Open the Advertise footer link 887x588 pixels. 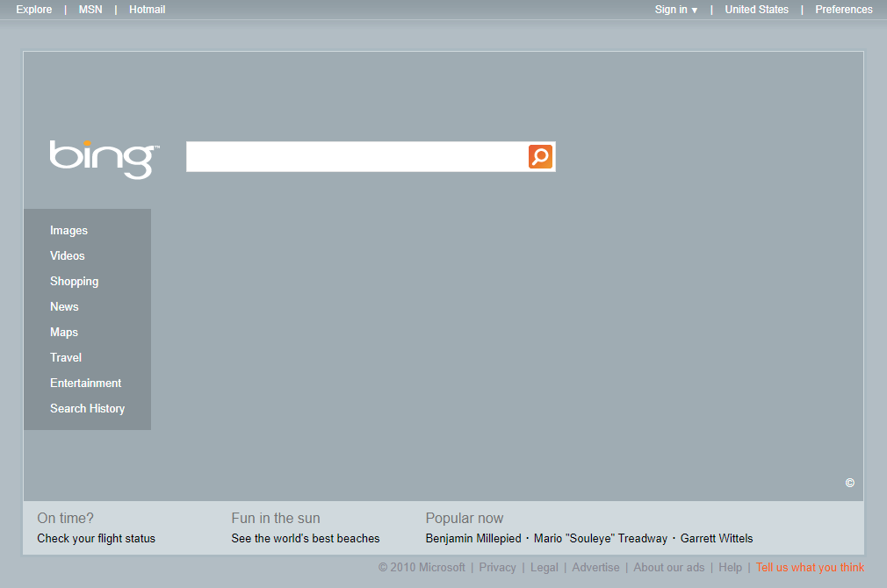(595, 568)
